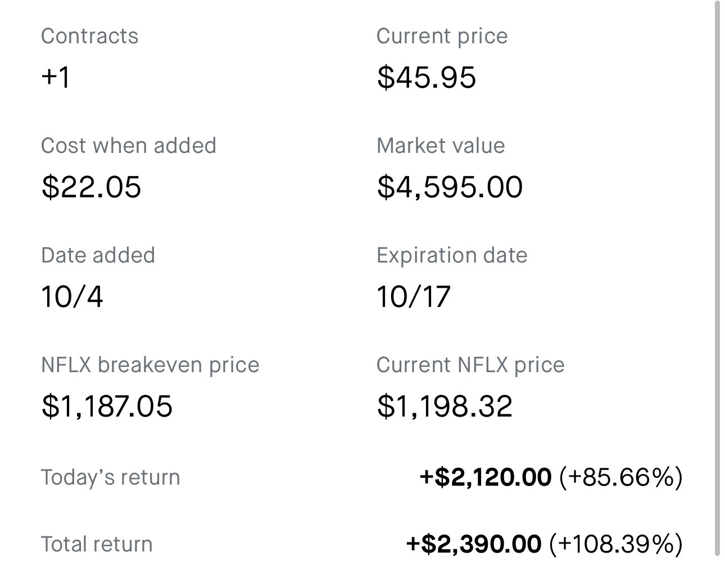Click the Date added label
The image size is (725, 588).
point(98,255)
